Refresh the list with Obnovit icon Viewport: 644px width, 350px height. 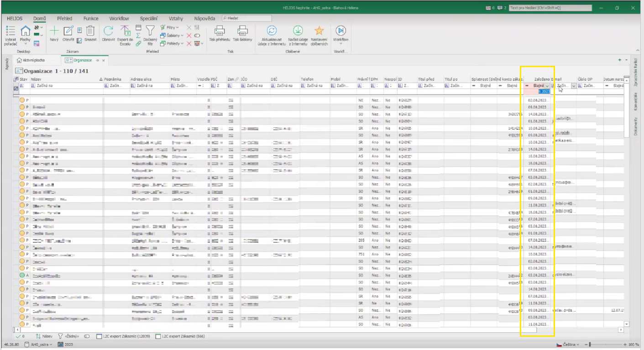click(x=108, y=31)
